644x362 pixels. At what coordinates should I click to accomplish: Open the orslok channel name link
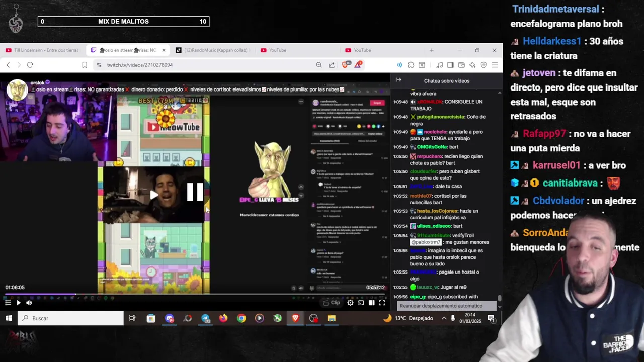click(37, 82)
